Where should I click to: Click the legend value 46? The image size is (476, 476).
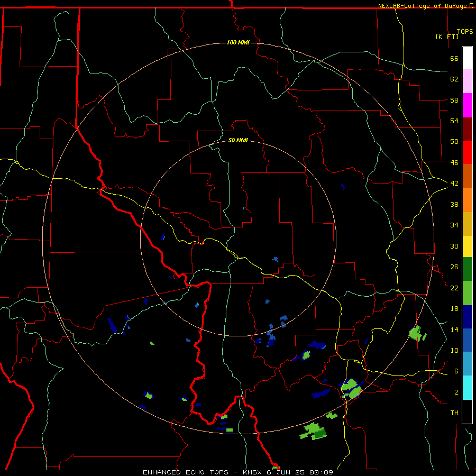point(454,163)
